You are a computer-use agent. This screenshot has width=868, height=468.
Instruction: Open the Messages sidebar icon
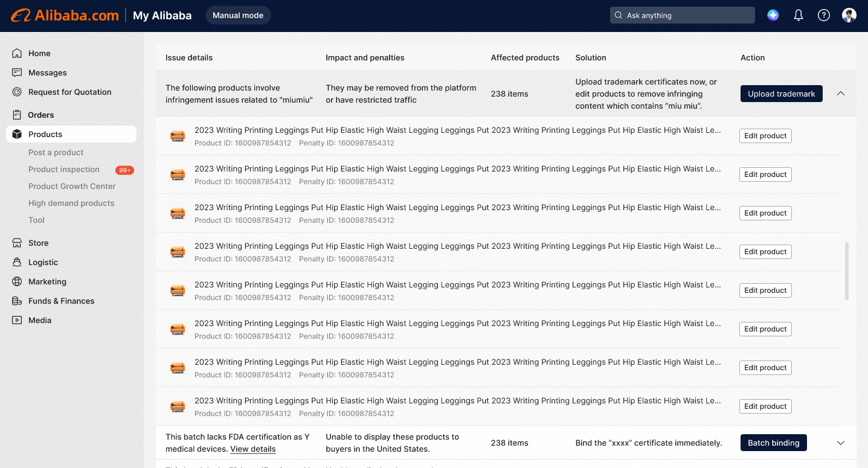[17, 72]
